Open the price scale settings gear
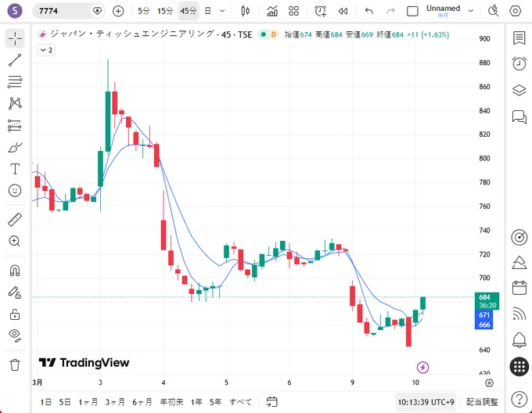The image size is (532, 413). [x=489, y=382]
